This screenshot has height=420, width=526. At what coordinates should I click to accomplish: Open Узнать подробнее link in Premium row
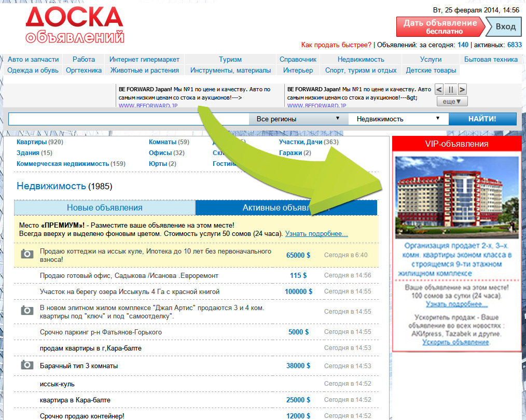click(x=316, y=234)
